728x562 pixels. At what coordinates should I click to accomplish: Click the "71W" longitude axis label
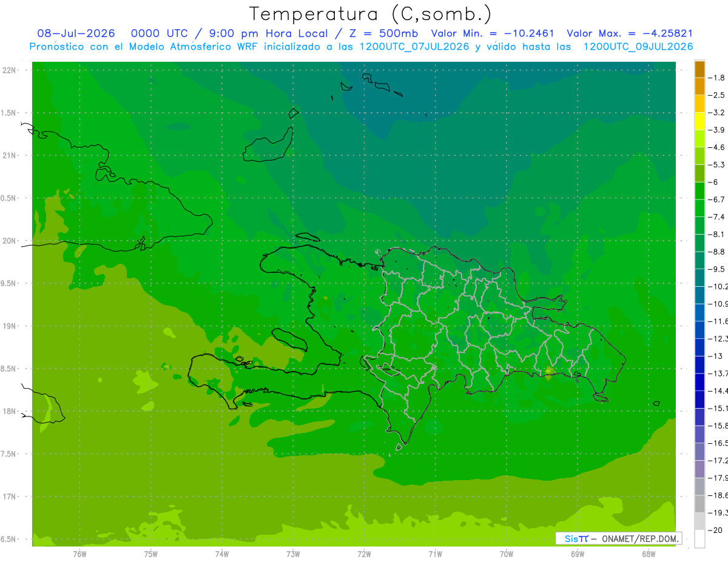pos(435,554)
